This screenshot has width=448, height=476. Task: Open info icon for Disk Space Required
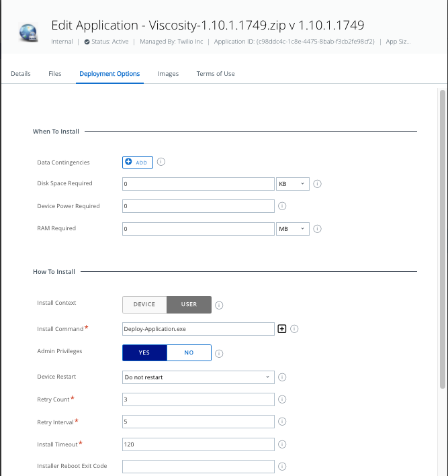(317, 184)
